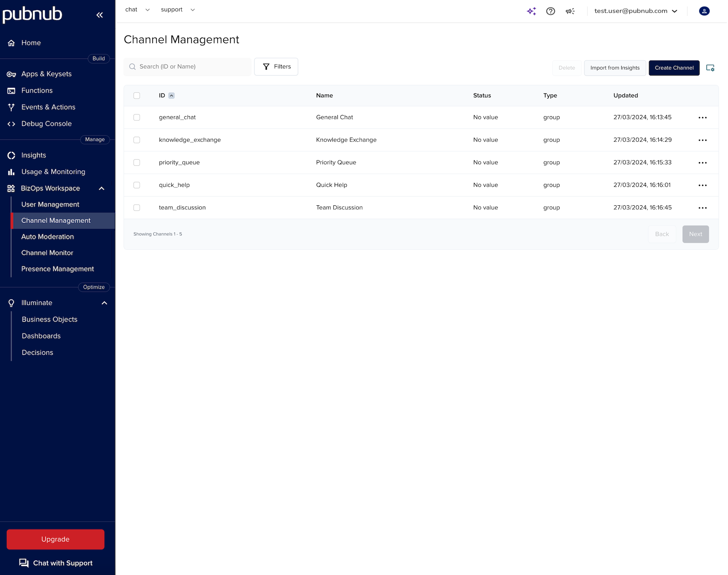Open the AI assistant sparkle icon
This screenshot has width=728, height=575.
[531, 11]
